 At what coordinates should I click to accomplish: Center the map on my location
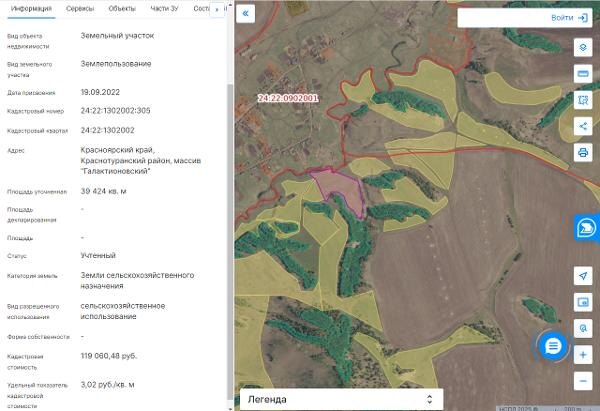pos(583,276)
